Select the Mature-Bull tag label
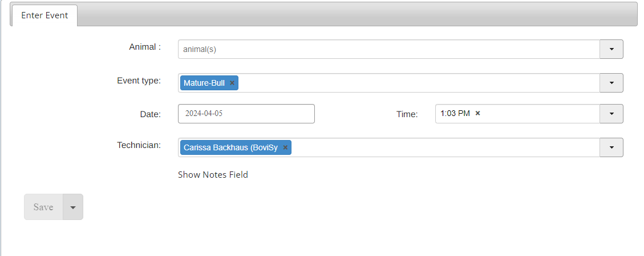The width and height of the screenshot is (644, 256). pyautogui.click(x=204, y=83)
